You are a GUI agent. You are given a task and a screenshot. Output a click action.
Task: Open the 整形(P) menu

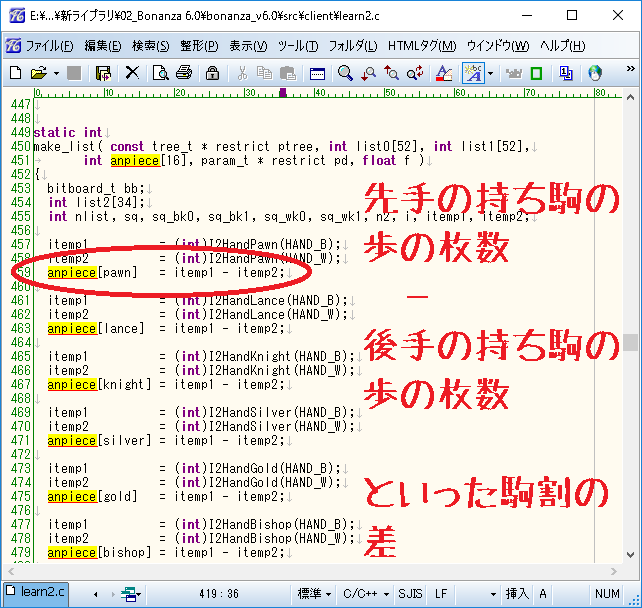(x=199, y=46)
